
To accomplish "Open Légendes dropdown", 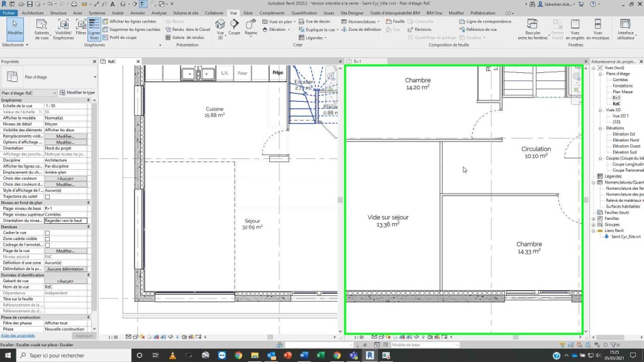I will pyautogui.click(x=312, y=38).
